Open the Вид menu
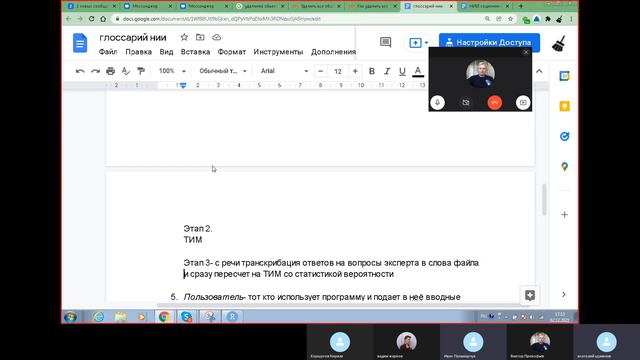640x360 pixels. (x=166, y=52)
